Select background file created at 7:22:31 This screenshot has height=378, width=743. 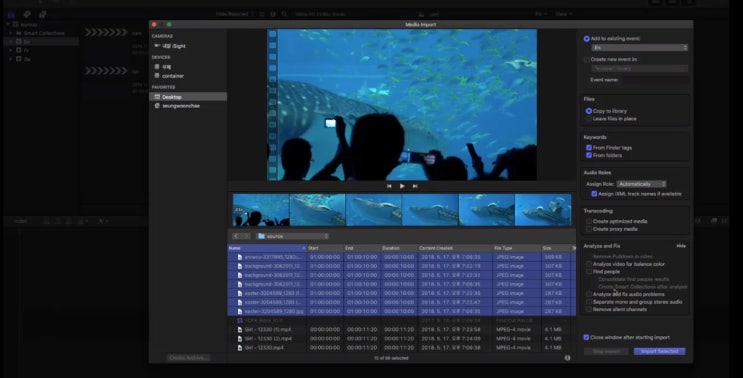pyautogui.click(x=402, y=275)
